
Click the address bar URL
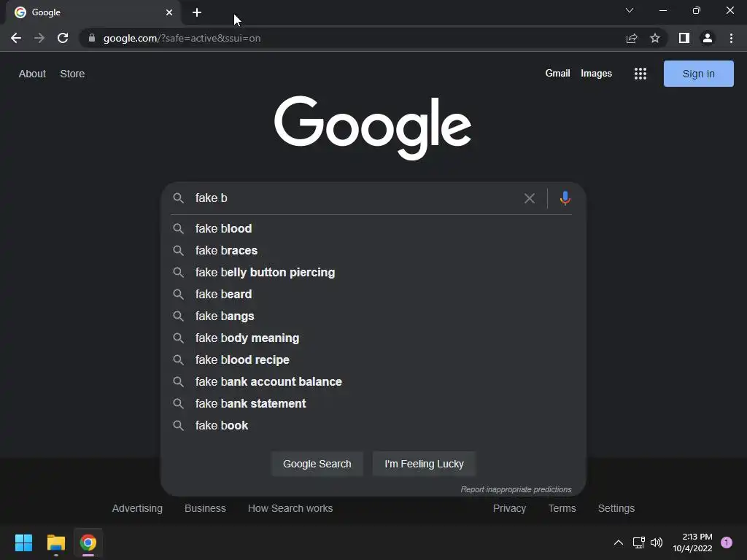coord(182,38)
